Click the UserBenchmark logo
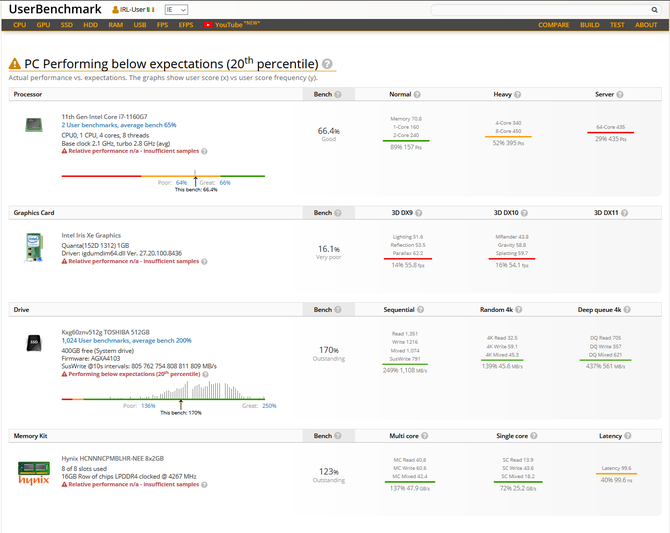This screenshot has width=670, height=533. pos(55,9)
